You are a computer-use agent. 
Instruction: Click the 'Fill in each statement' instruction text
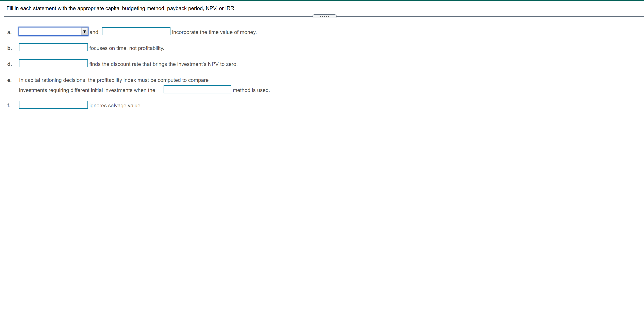pyautogui.click(x=121, y=8)
